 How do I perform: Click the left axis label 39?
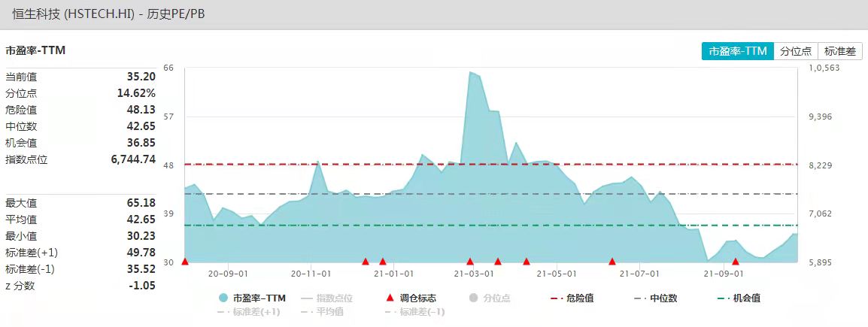(168, 213)
